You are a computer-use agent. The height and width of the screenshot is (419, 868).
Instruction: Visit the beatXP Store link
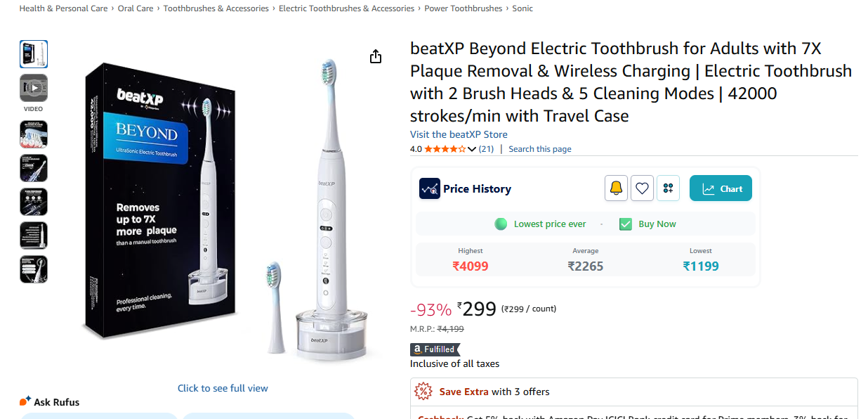tap(459, 134)
